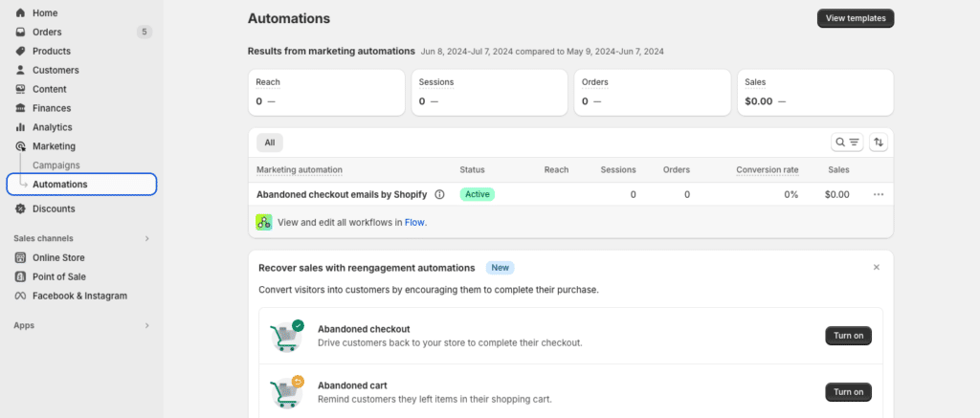The height and width of the screenshot is (418, 980).
Task: Turn on Abandoned cart automation
Action: 848,392
